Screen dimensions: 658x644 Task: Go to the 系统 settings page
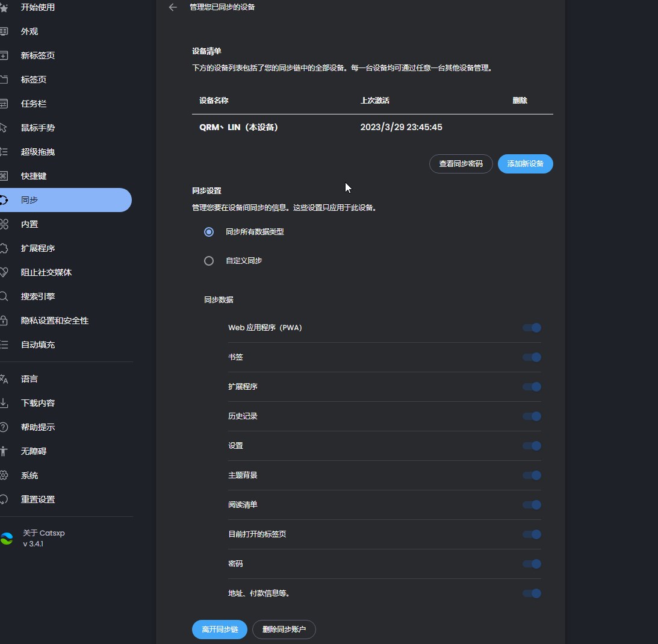click(29, 475)
